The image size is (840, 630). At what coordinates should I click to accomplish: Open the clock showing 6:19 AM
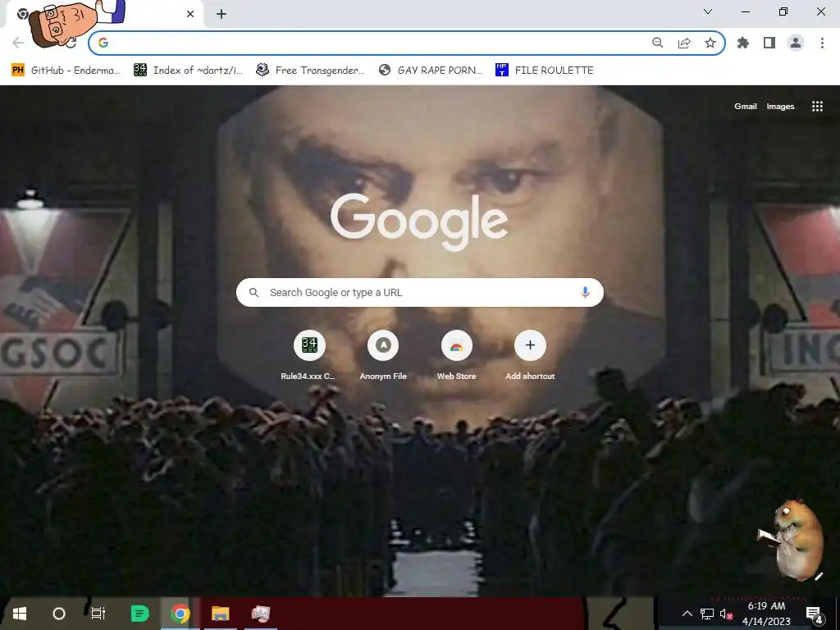tap(766, 614)
